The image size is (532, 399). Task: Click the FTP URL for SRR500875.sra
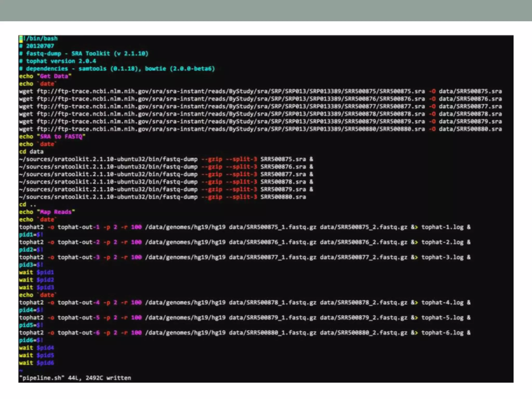pyautogui.click(x=231, y=91)
